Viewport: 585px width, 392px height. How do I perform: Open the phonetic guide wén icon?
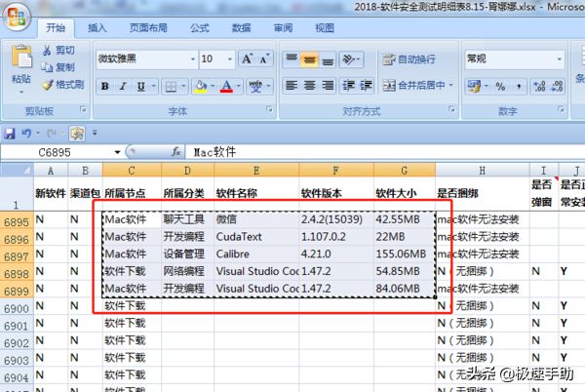click(x=255, y=87)
